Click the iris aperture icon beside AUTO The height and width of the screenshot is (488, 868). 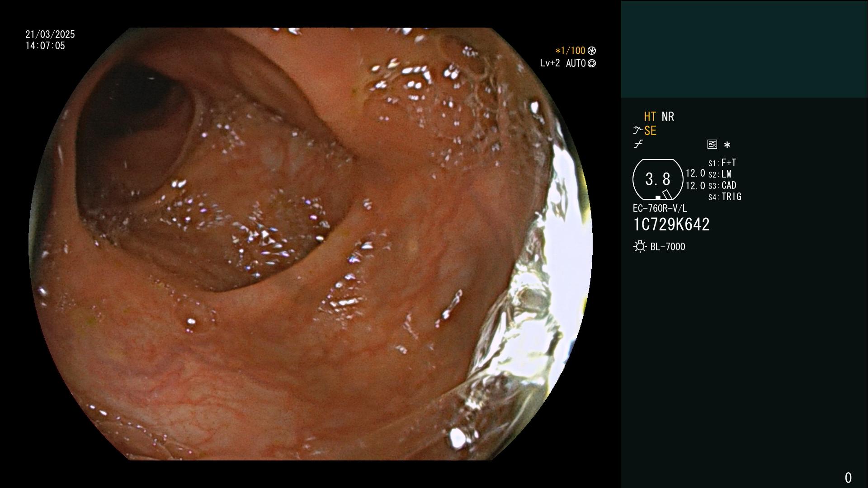click(592, 63)
